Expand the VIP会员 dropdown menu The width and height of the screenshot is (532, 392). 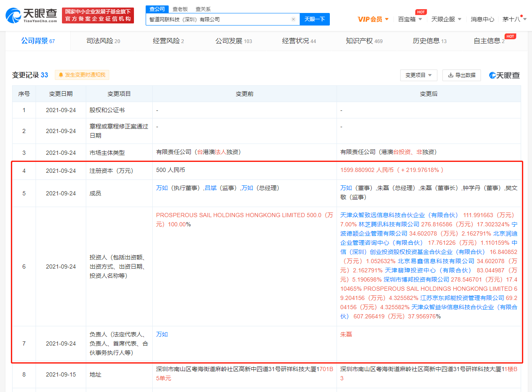(373, 19)
